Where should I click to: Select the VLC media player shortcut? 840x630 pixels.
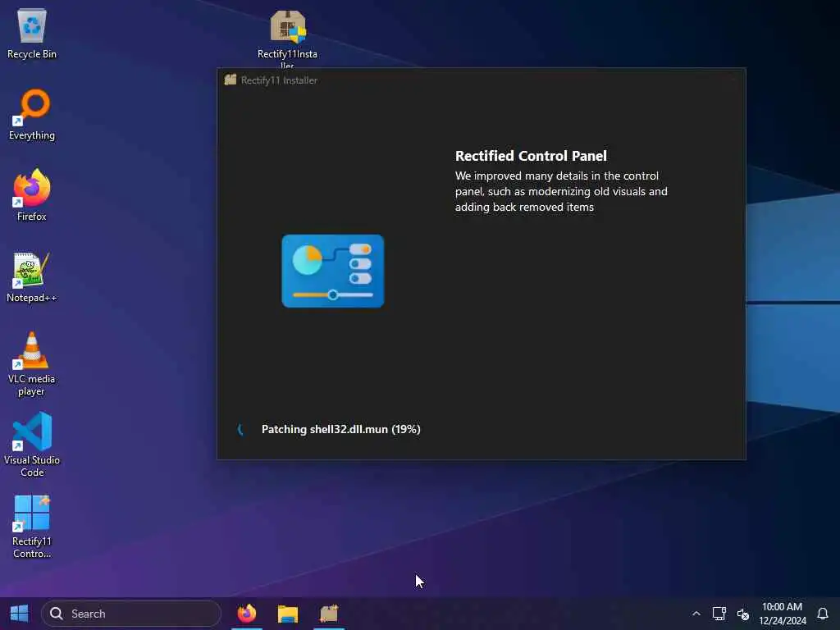click(32, 364)
